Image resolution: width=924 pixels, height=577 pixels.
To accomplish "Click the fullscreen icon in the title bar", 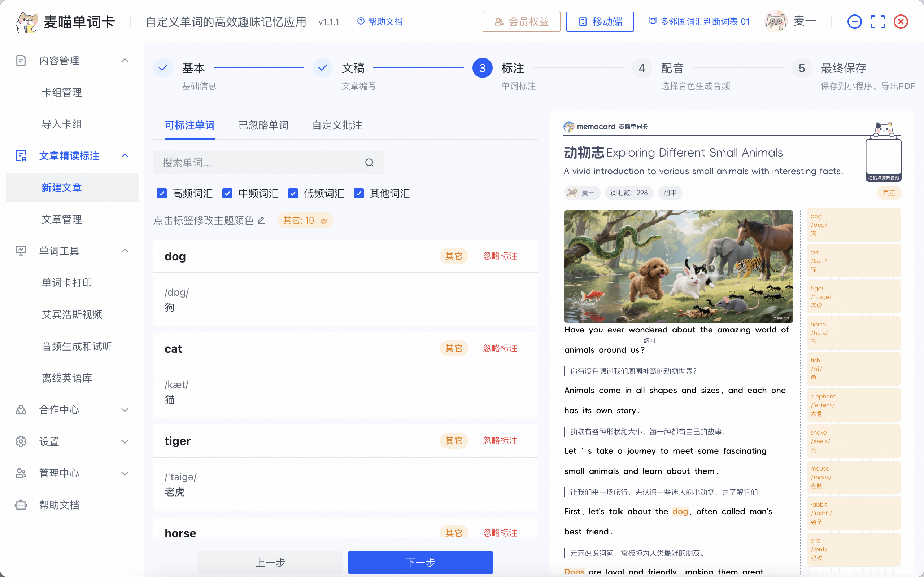I will (x=877, y=22).
